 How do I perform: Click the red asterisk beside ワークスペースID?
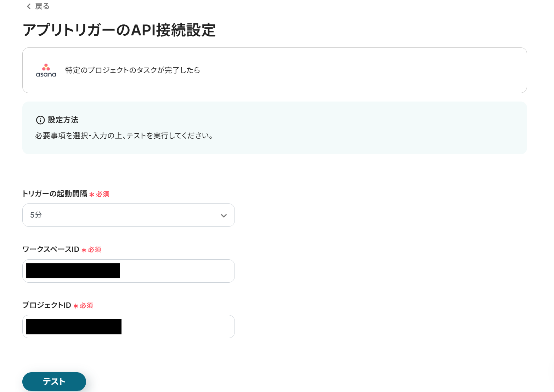point(84,250)
